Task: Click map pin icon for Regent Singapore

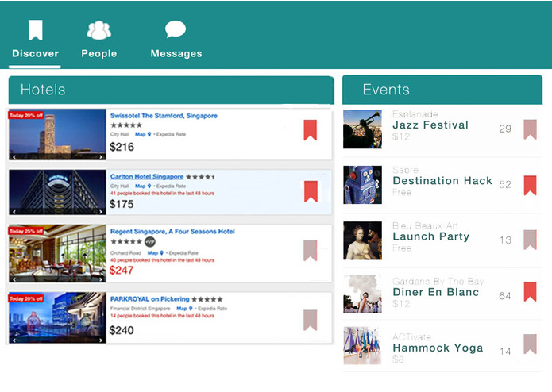Action: pyautogui.click(x=161, y=253)
